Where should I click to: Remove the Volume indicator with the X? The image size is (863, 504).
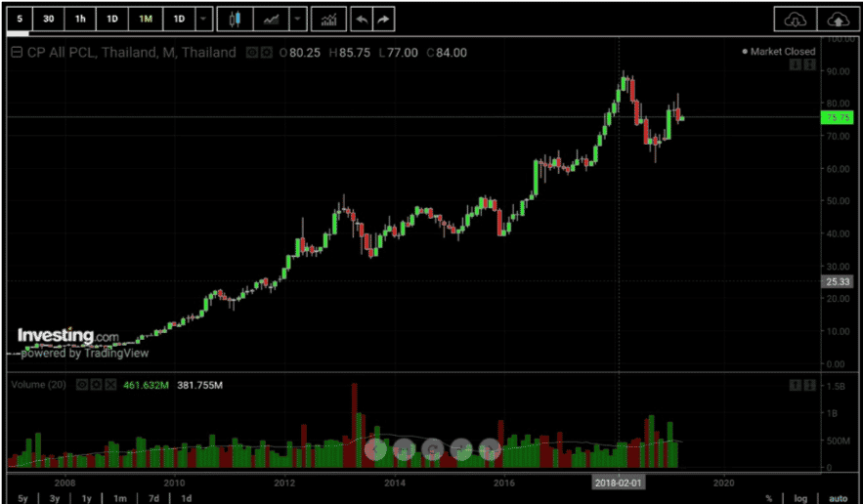pos(110,385)
